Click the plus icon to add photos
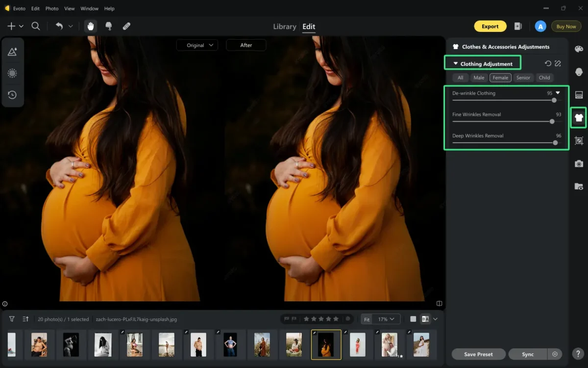The height and width of the screenshot is (368, 588). (11, 26)
